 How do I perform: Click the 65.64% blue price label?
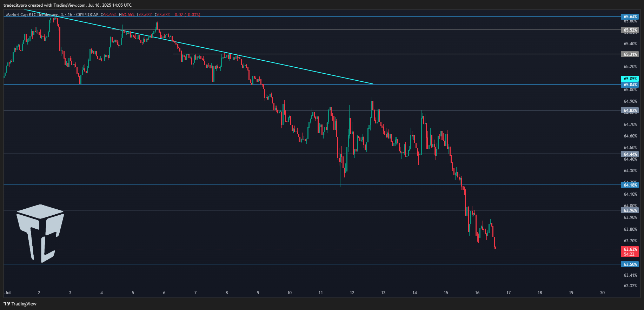(x=630, y=17)
